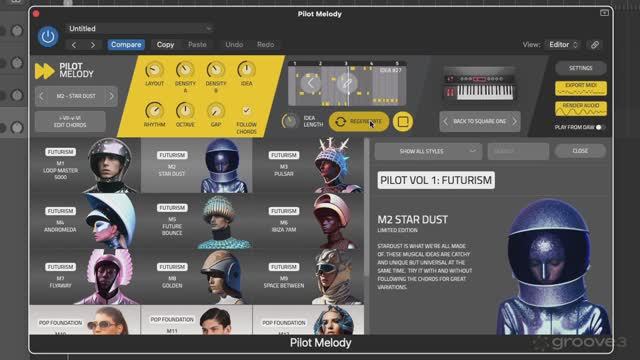Open the View Editor dropdown
This screenshot has width=640, height=360.
pyautogui.click(x=563, y=44)
